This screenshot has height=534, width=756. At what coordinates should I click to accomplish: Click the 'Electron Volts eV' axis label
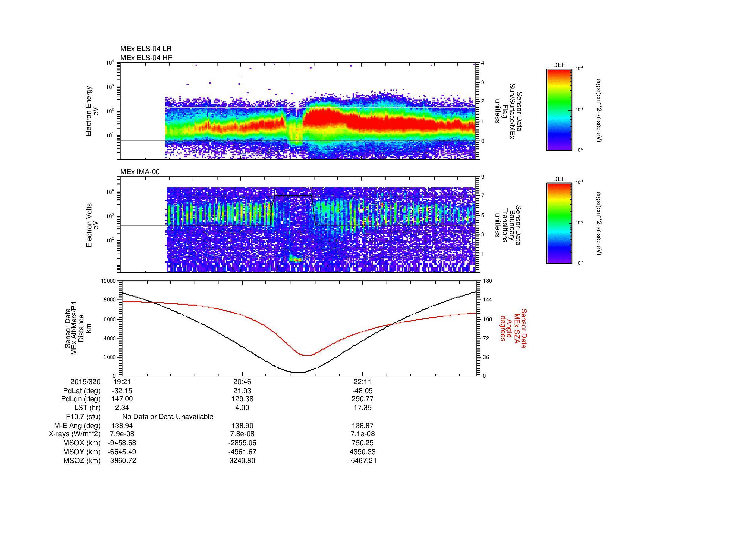click(92, 225)
